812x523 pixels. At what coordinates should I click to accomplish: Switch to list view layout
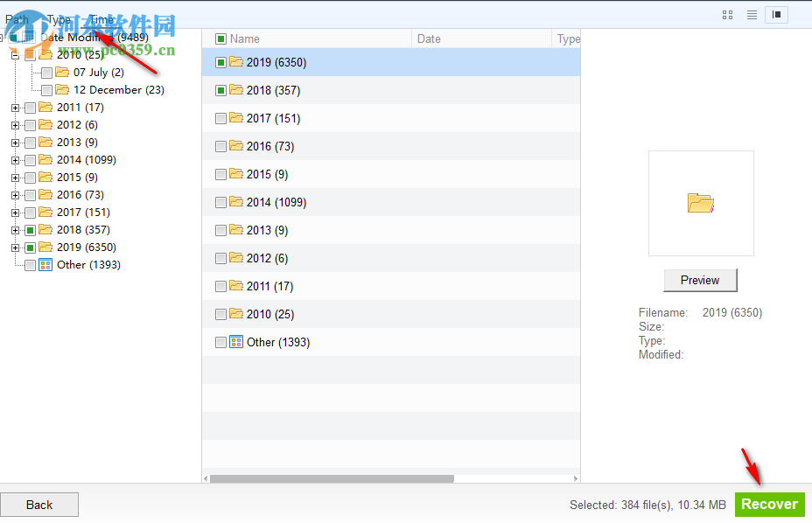point(751,15)
